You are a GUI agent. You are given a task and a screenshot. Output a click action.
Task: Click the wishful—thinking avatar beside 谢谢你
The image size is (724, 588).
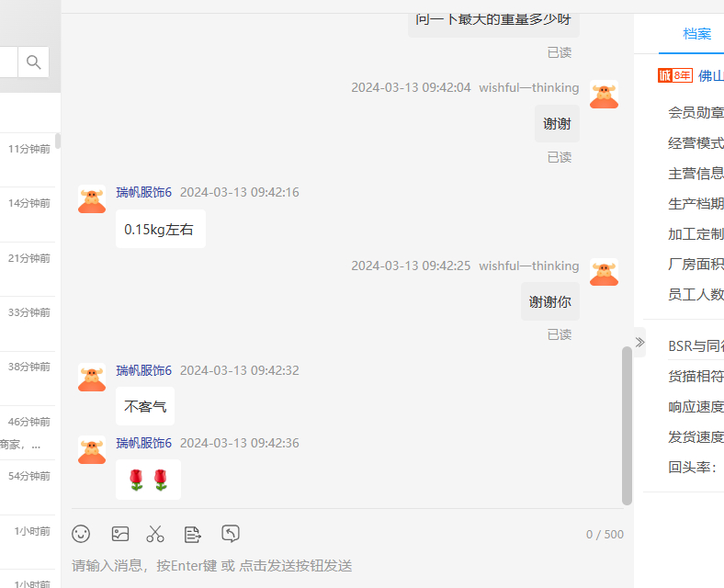coord(604,272)
